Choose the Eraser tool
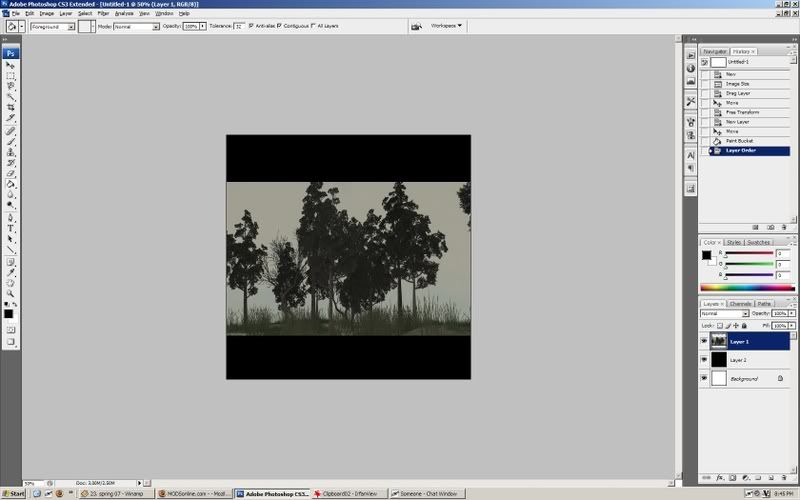800x500 pixels. (x=11, y=173)
